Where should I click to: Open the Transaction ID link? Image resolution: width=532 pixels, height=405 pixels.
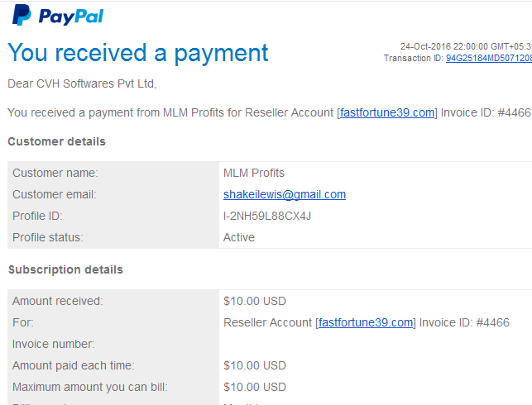click(489, 58)
